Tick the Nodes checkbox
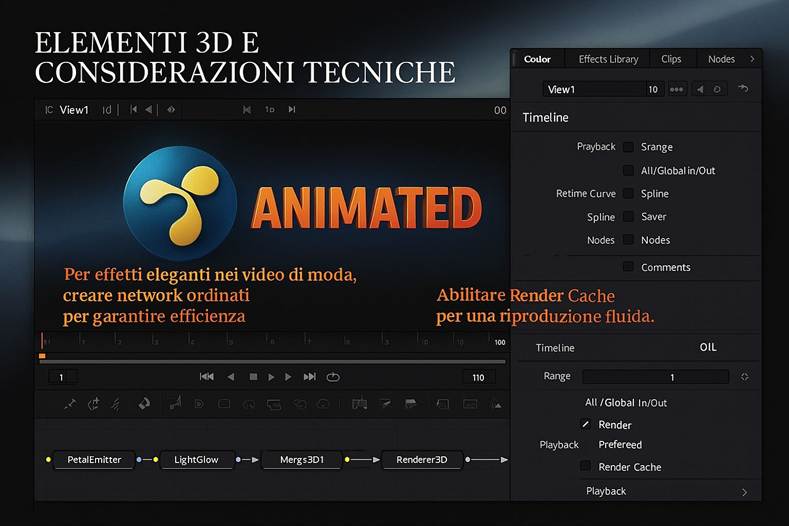The height and width of the screenshot is (526, 789). [628, 240]
